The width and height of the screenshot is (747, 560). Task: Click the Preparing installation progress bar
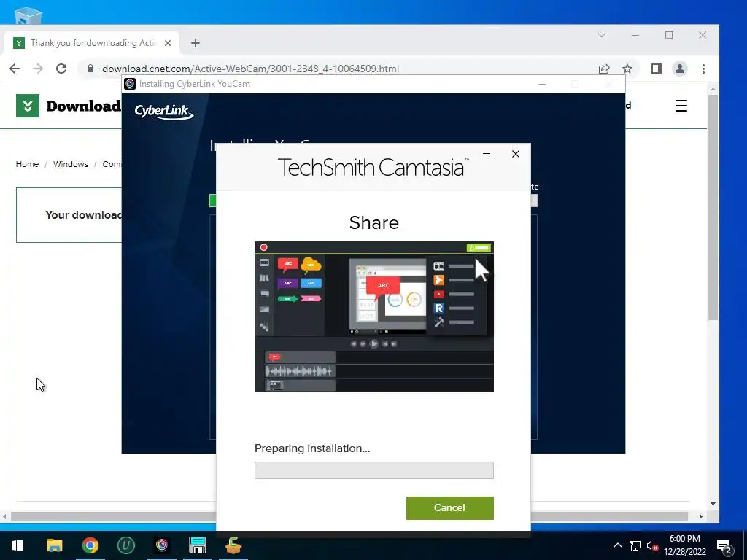(374, 470)
